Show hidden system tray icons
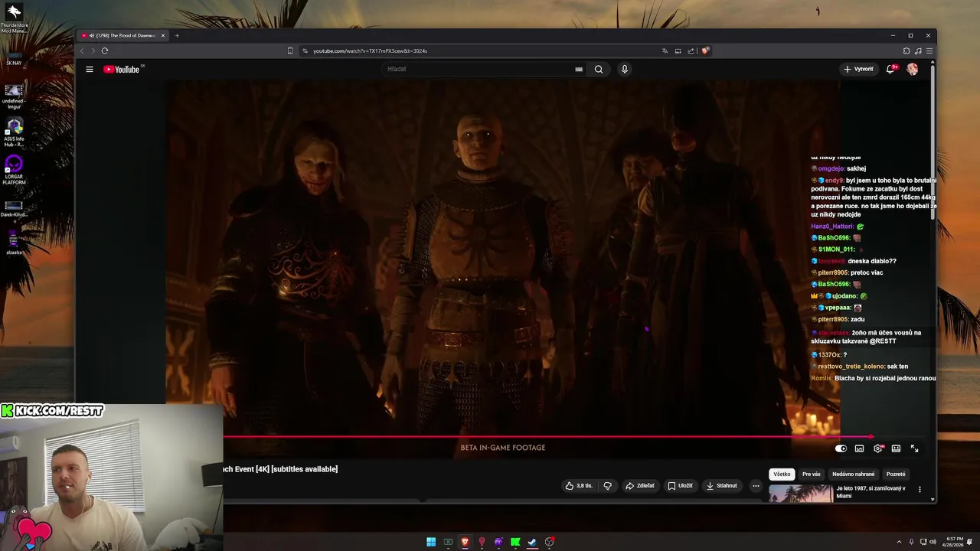 pyautogui.click(x=899, y=542)
